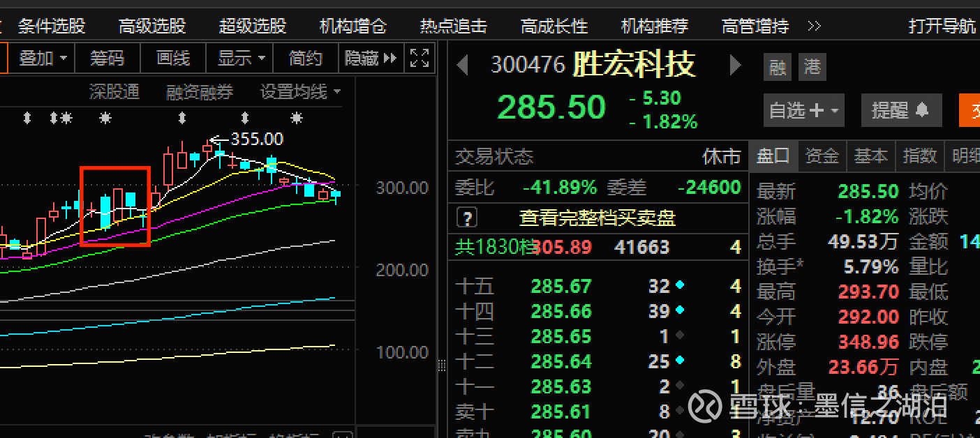Click the 提醒 alert bell button
This screenshot has height=438, width=980.
click(901, 110)
